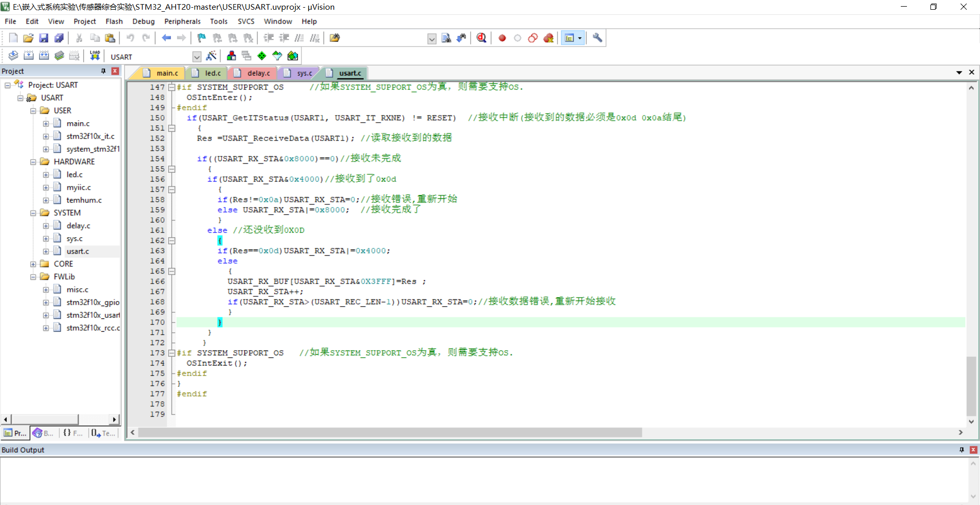The image size is (980, 505).
Task: Select temhum.c in the project tree
Action: click(84, 200)
